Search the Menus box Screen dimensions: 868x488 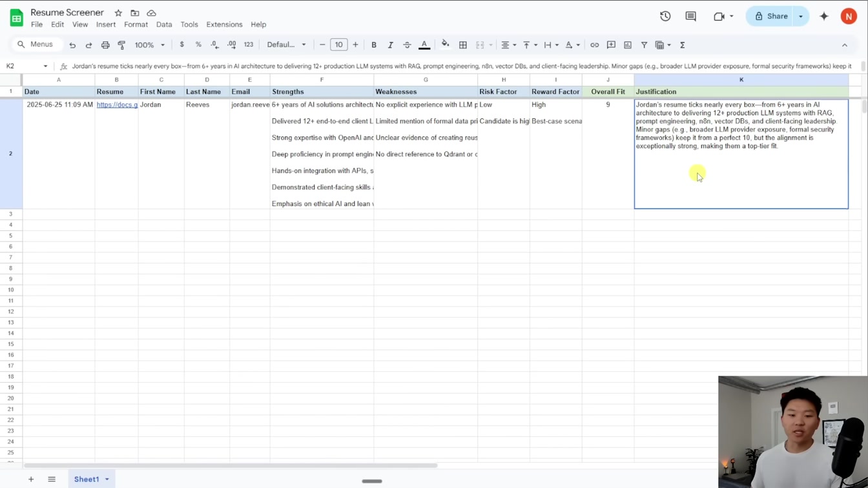pos(36,45)
